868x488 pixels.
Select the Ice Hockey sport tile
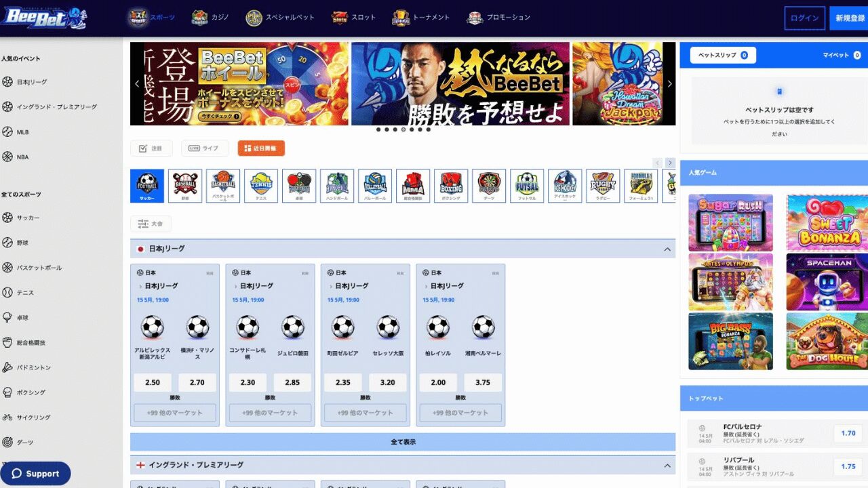coord(565,186)
